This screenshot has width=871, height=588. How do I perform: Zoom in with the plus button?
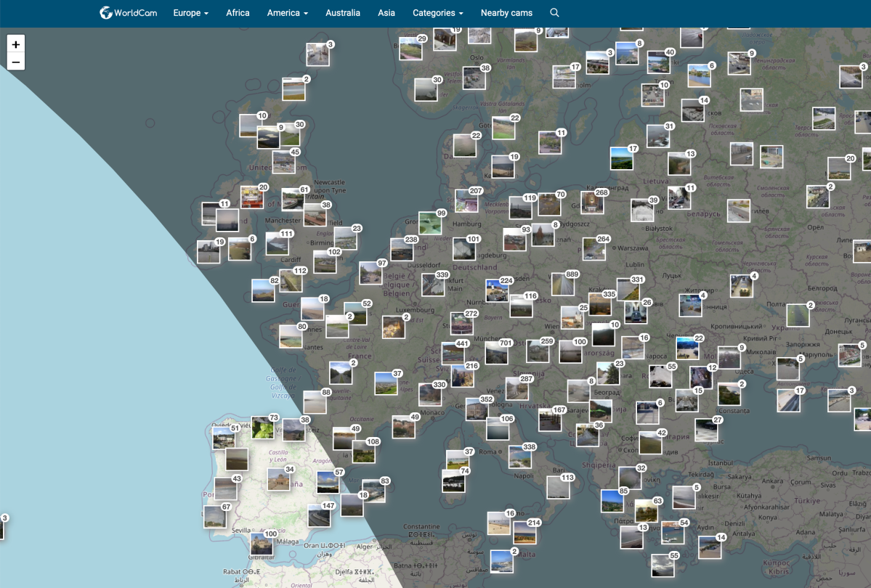[x=16, y=44]
